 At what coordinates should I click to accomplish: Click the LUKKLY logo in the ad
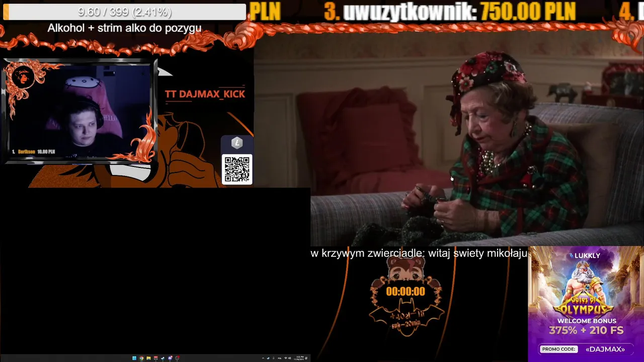tap(586, 255)
